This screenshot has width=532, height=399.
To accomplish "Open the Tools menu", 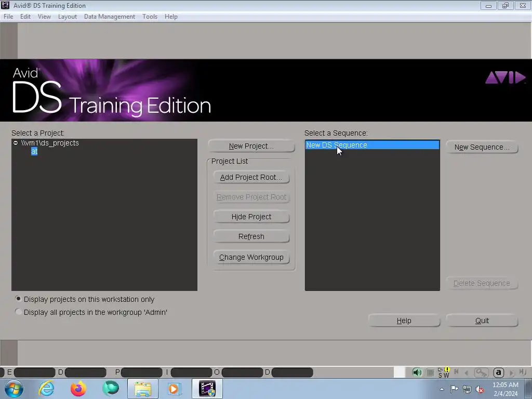I will (150, 17).
